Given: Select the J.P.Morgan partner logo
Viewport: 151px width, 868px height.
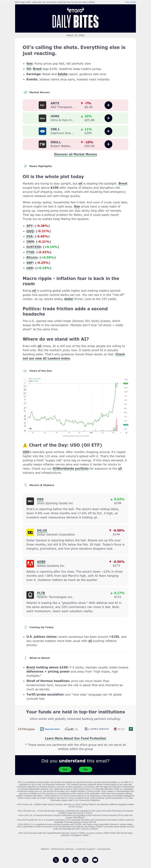Looking at the screenshot, I should (x=26, y=729).
